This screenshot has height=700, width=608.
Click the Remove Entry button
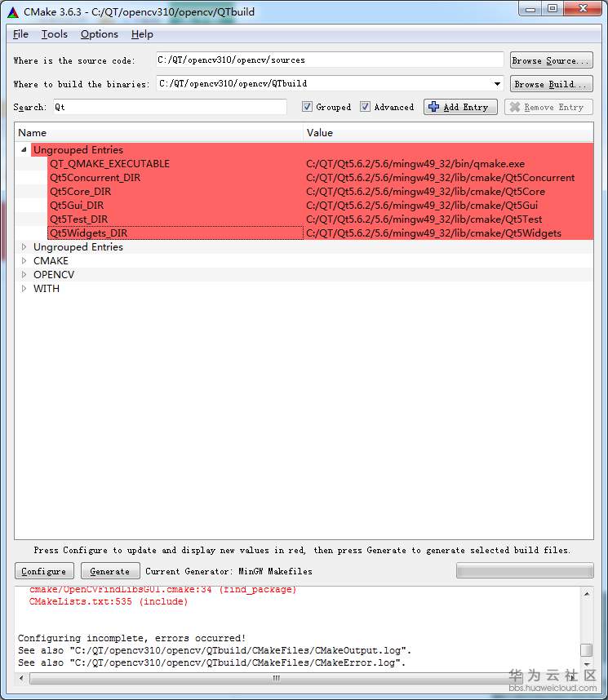(x=548, y=107)
